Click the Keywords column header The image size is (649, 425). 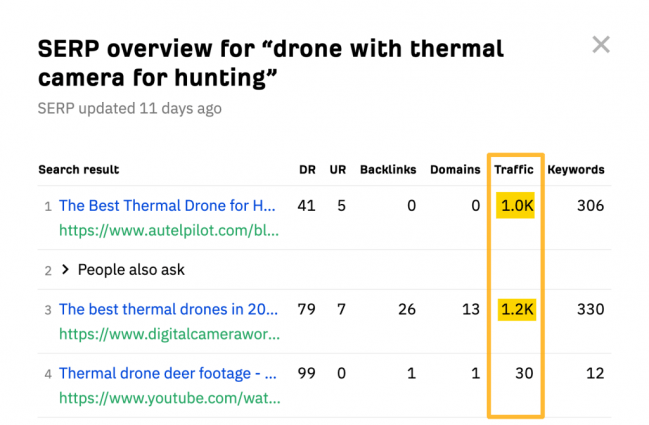tap(575, 170)
